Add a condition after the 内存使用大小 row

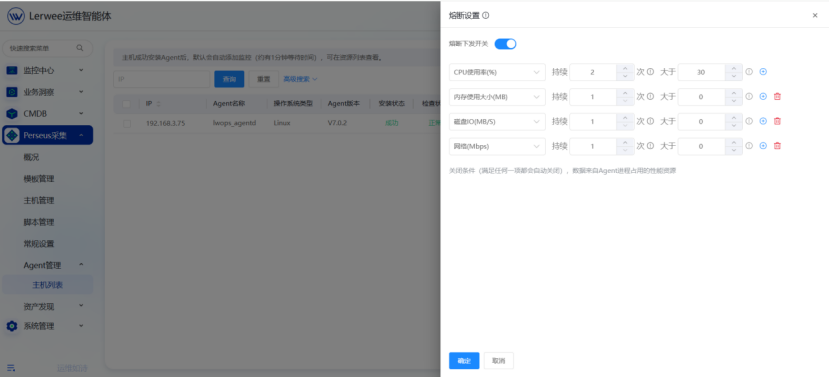click(x=763, y=97)
